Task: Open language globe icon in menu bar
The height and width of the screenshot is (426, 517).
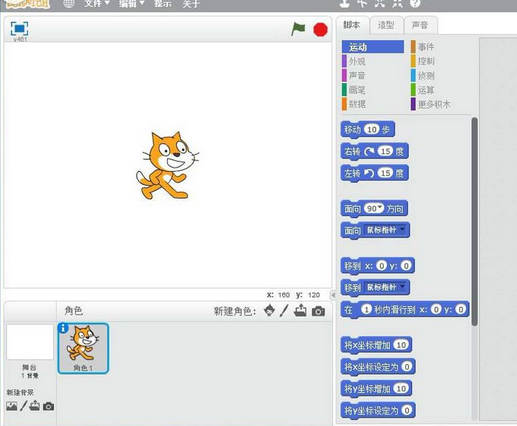Action: tap(69, 4)
